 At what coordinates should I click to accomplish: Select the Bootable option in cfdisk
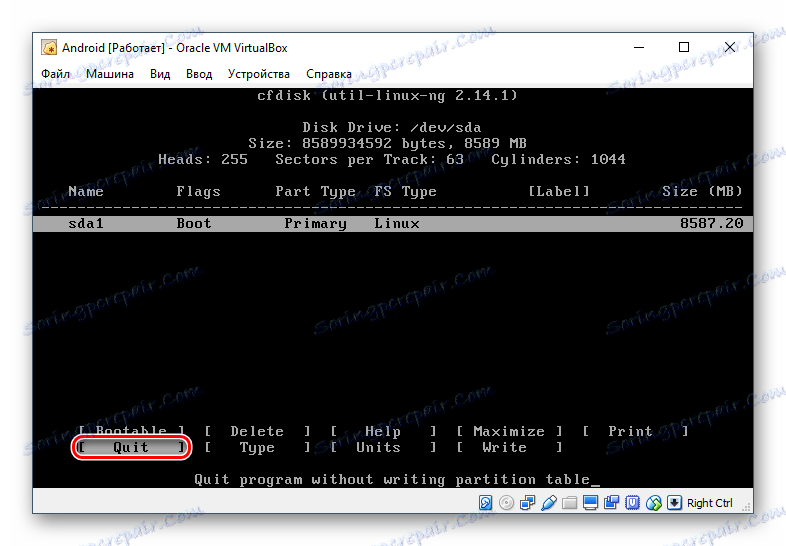131,431
